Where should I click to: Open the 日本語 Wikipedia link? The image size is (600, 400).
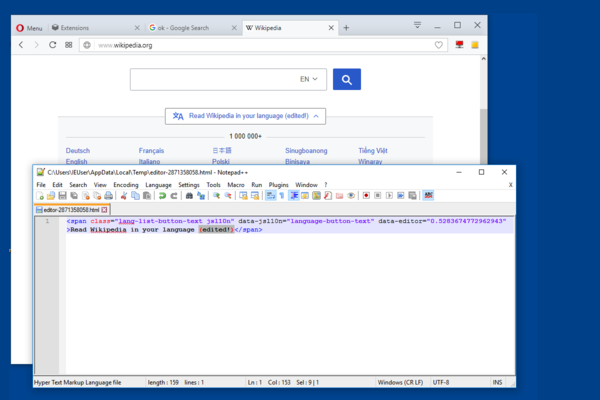[x=222, y=150]
